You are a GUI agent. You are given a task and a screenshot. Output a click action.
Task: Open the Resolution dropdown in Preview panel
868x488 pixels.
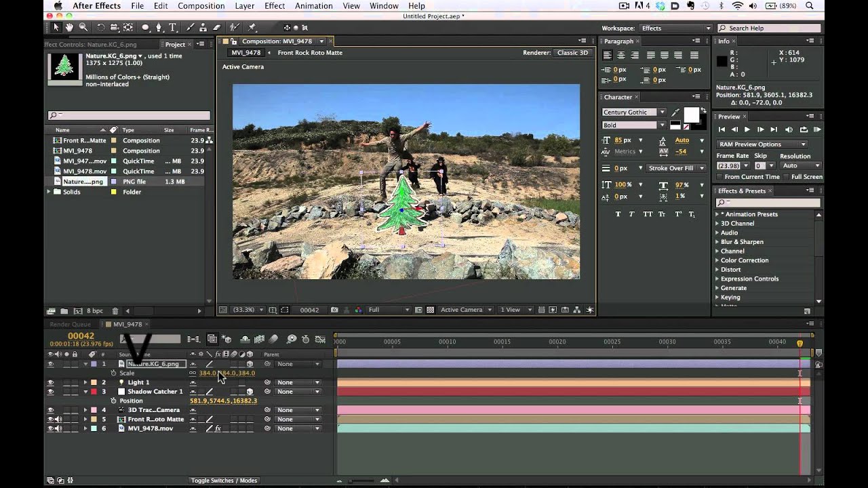[x=801, y=165]
